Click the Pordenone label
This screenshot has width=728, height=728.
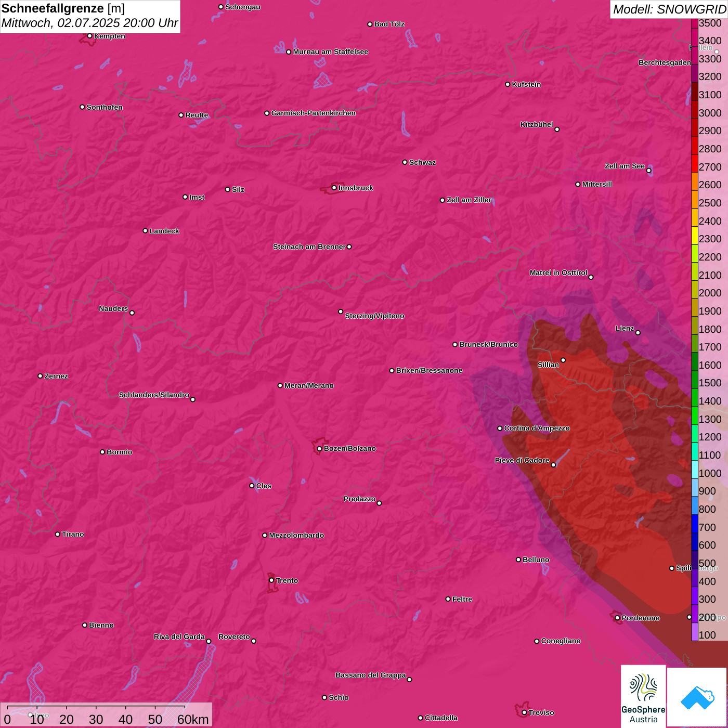(x=641, y=618)
